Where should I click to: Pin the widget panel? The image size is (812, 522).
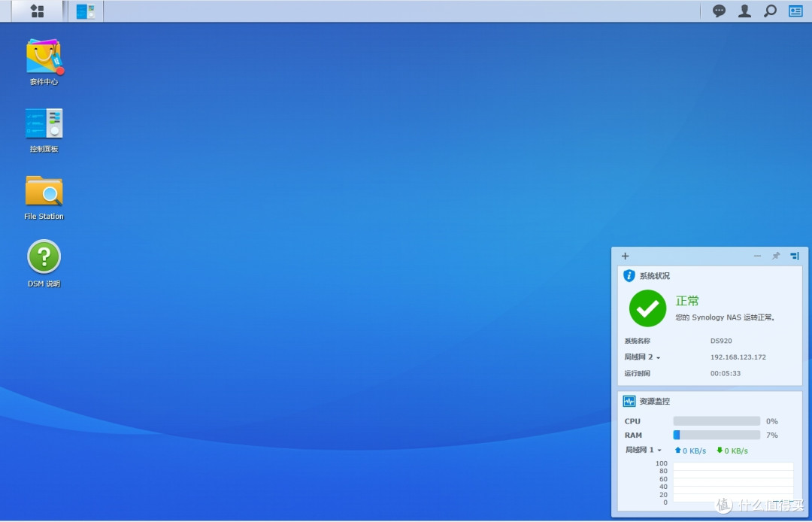(776, 256)
